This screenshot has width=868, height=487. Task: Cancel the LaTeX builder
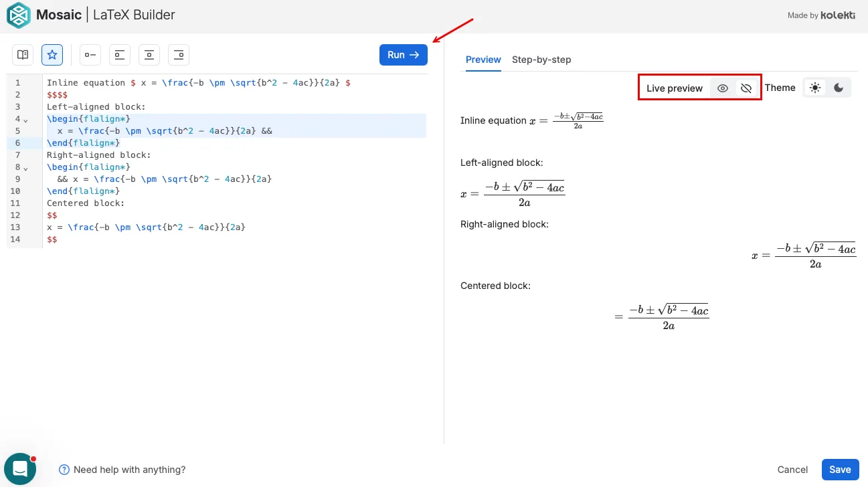point(792,470)
